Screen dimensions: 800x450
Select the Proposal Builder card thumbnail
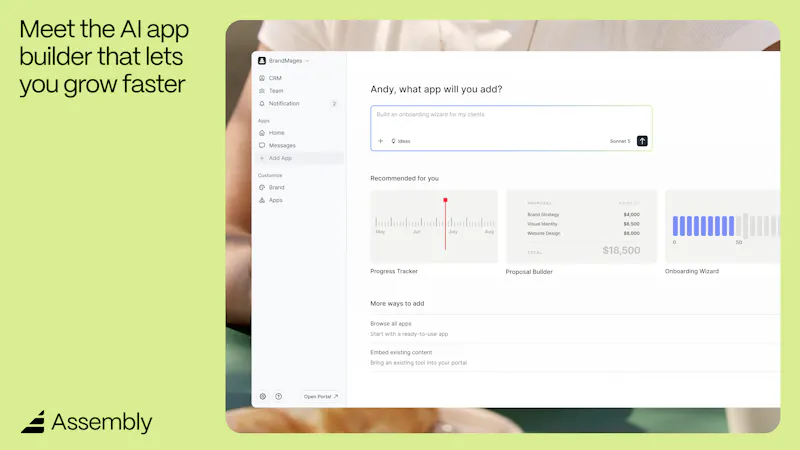[581, 227]
